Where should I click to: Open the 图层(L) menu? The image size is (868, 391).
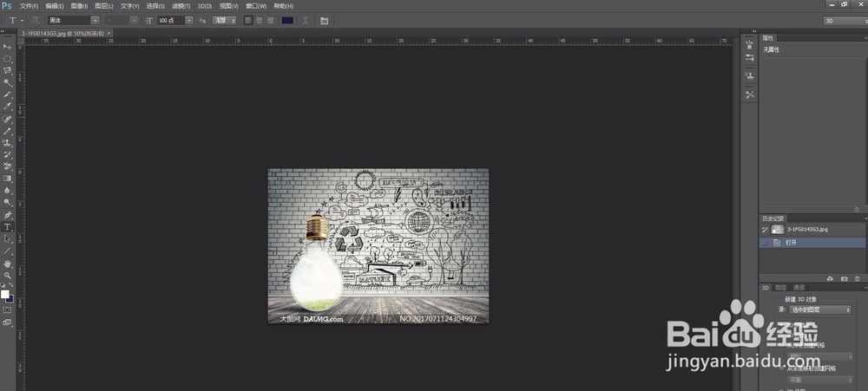tap(104, 6)
